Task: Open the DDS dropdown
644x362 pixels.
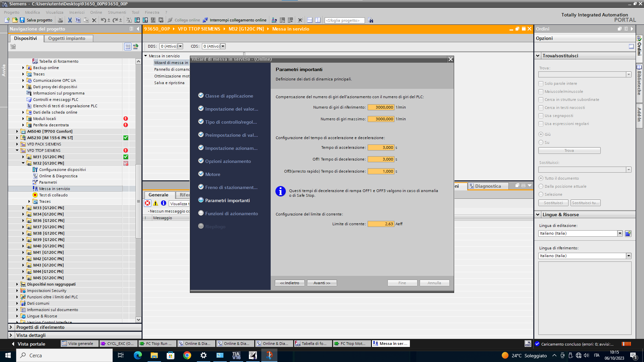Action: tap(180, 46)
